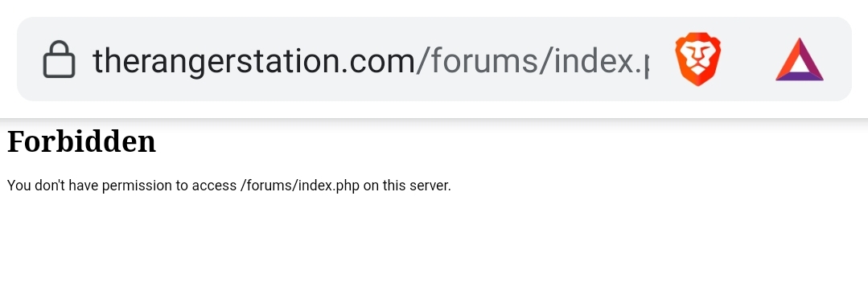The height and width of the screenshot is (290, 868).
Task: Click the word access in error text
Action: click(x=214, y=186)
